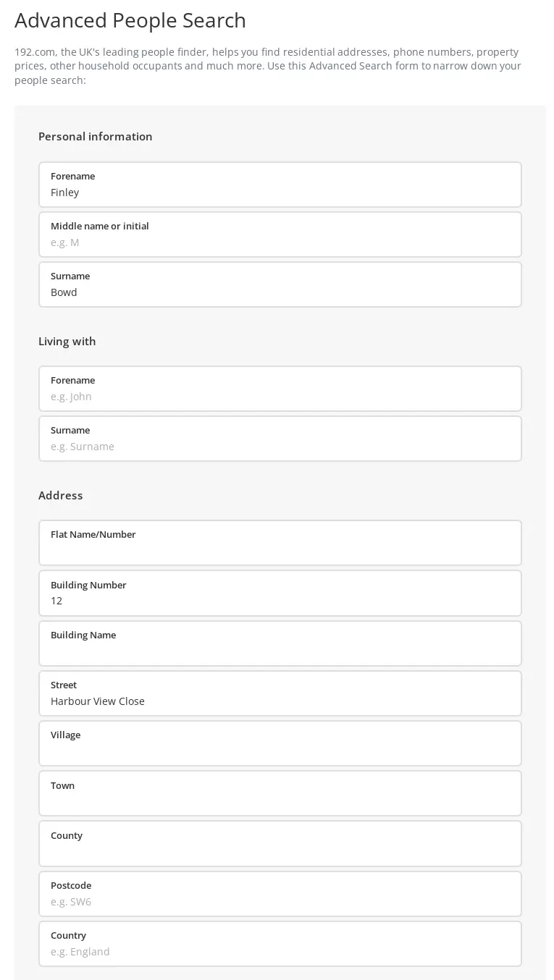Focus the Middle name or initial field
Viewport: 554px width, 980px height.
[280, 235]
